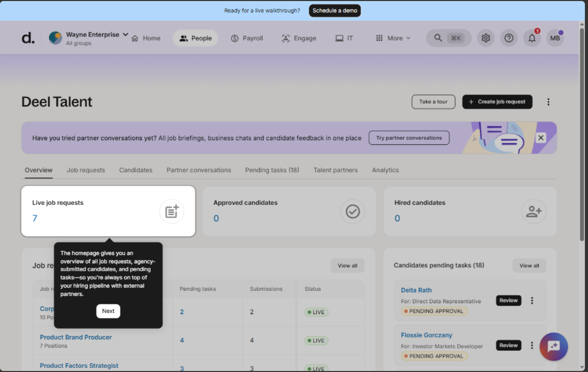This screenshot has width=588, height=372.
Task: Open the Product Brand Producer job link
Action: point(76,337)
